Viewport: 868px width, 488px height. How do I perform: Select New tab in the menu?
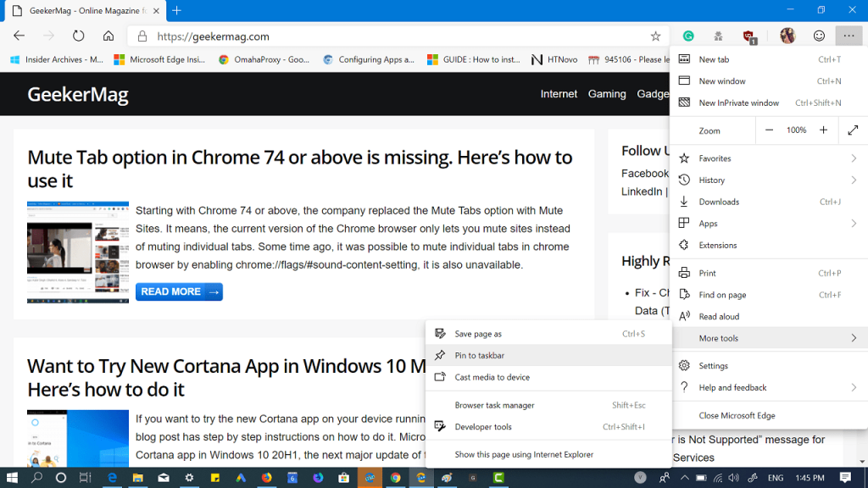pos(769,59)
